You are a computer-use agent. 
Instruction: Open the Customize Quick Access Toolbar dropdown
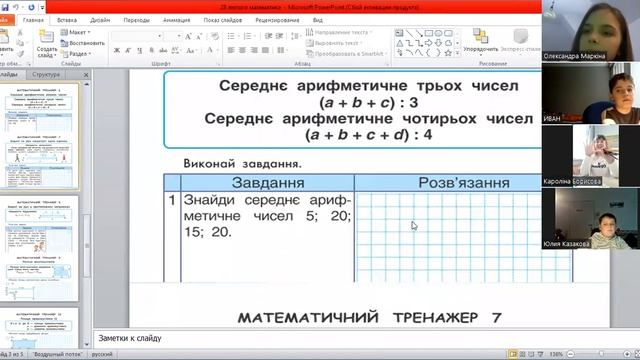coord(42,7)
